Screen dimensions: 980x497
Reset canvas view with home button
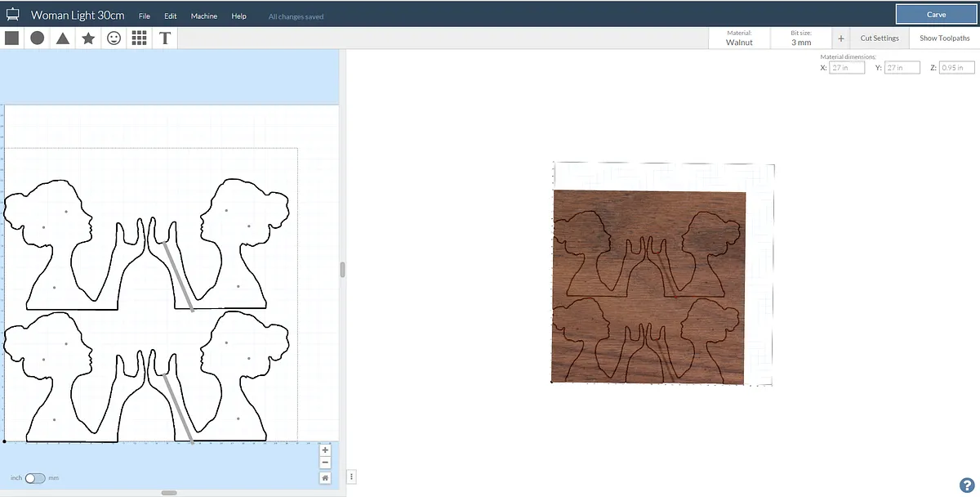[x=325, y=478]
